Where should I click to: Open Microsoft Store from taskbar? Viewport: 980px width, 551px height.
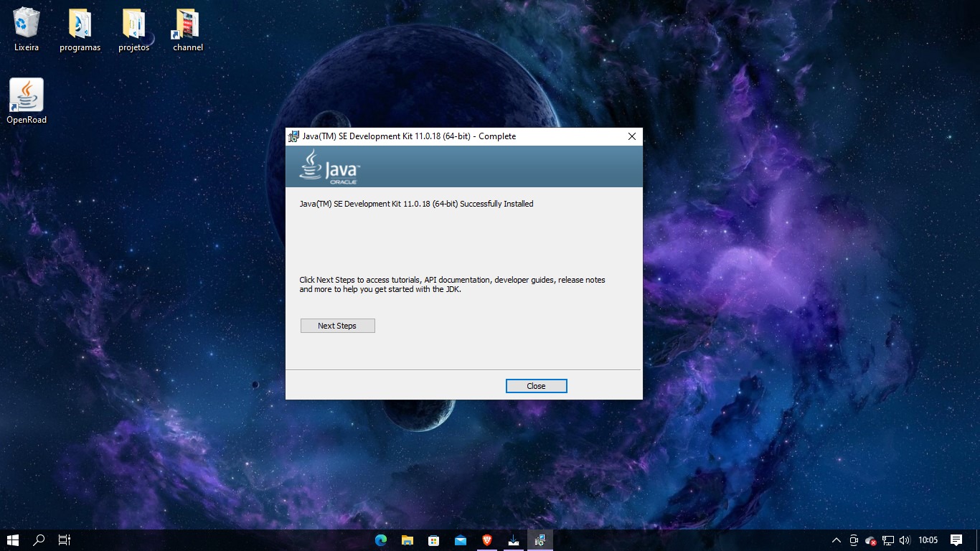tap(434, 540)
